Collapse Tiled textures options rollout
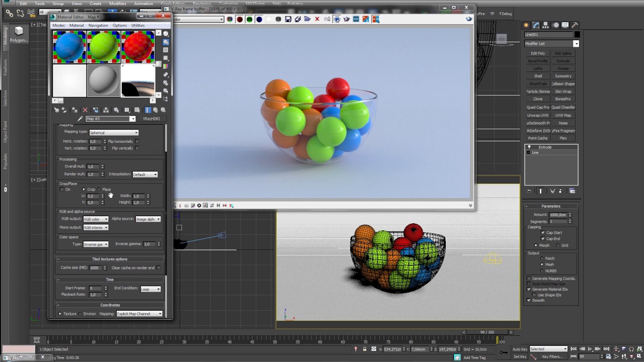 tap(110, 259)
